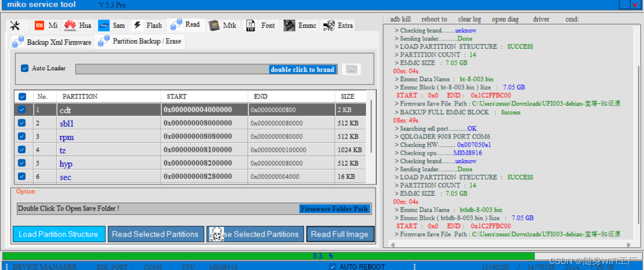
Task: Select the sec partition name
Action: (x=65, y=177)
